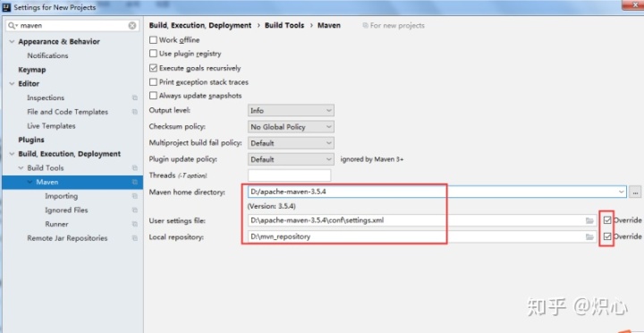This screenshot has width=644, height=333.
Task: Click project-level icon beside Remote Jar Repositories
Action: (134, 238)
